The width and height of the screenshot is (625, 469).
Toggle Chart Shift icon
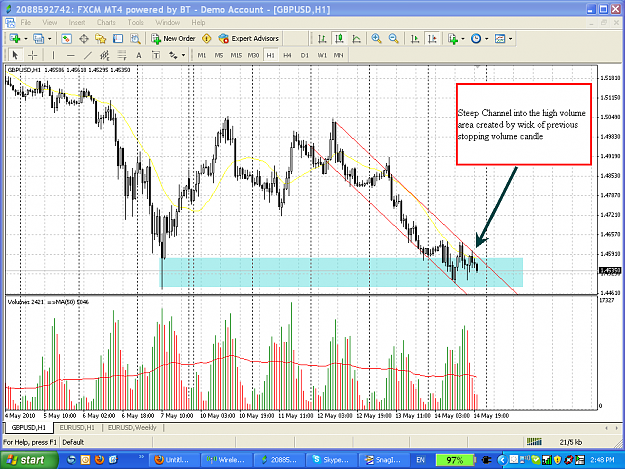point(432,39)
